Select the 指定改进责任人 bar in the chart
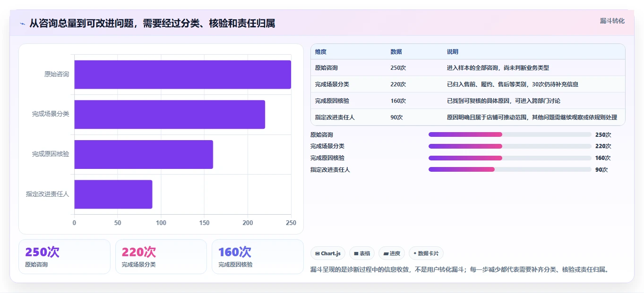This screenshot has height=293, width=644. pyautogui.click(x=113, y=194)
